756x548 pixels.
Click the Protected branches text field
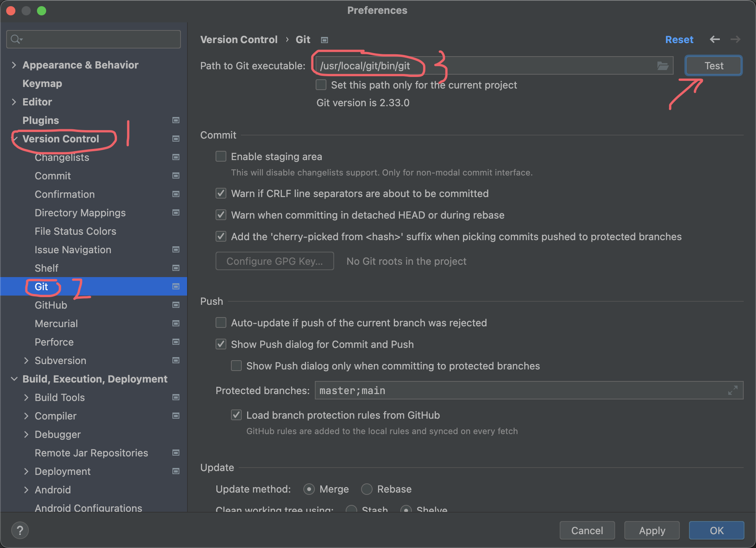click(529, 390)
